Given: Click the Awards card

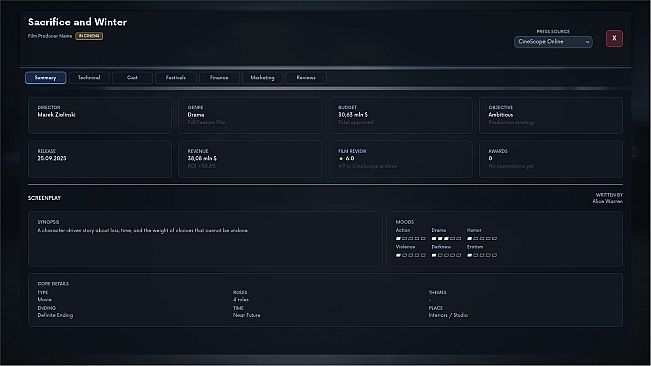Looking at the screenshot, I should pos(551,159).
